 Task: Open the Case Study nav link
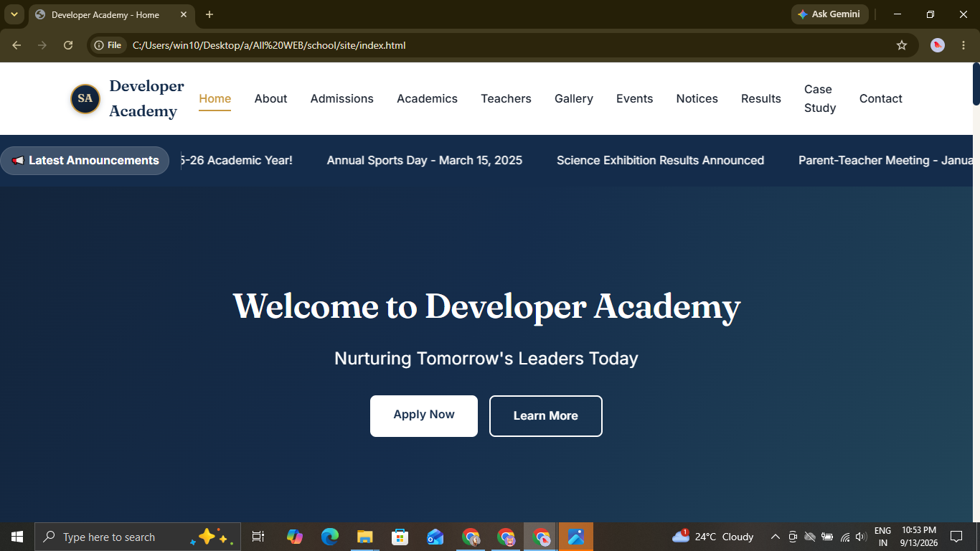tap(820, 98)
